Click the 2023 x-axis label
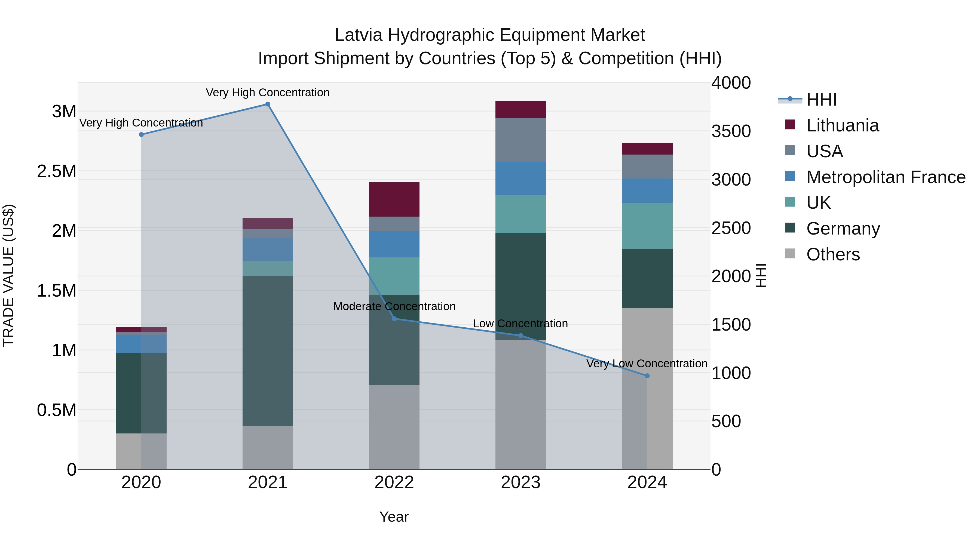Screen dimensions: 980x551 (x=521, y=482)
